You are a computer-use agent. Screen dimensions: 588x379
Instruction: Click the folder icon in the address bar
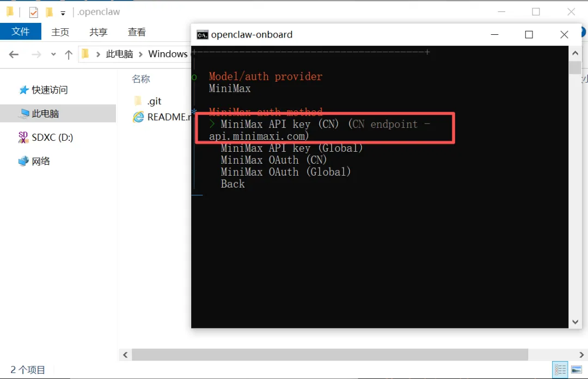coord(85,54)
